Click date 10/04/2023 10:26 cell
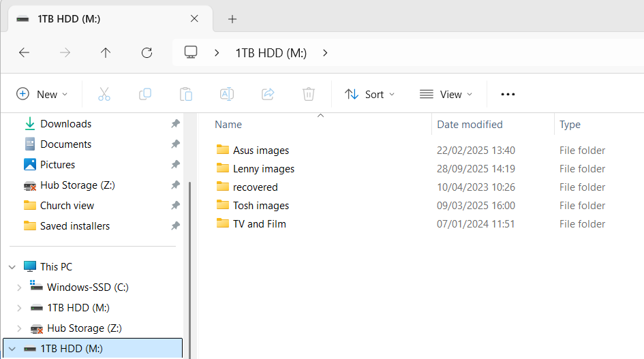 pyautogui.click(x=476, y=187)
